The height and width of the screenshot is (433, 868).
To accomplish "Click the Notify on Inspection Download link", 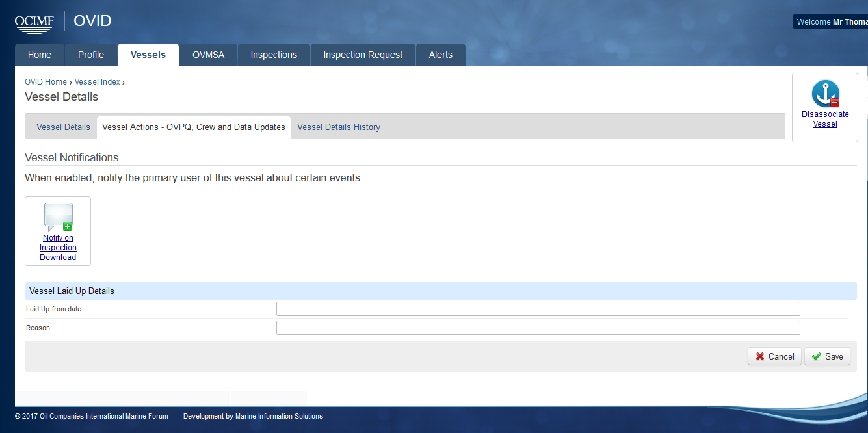I will point(58,248).
